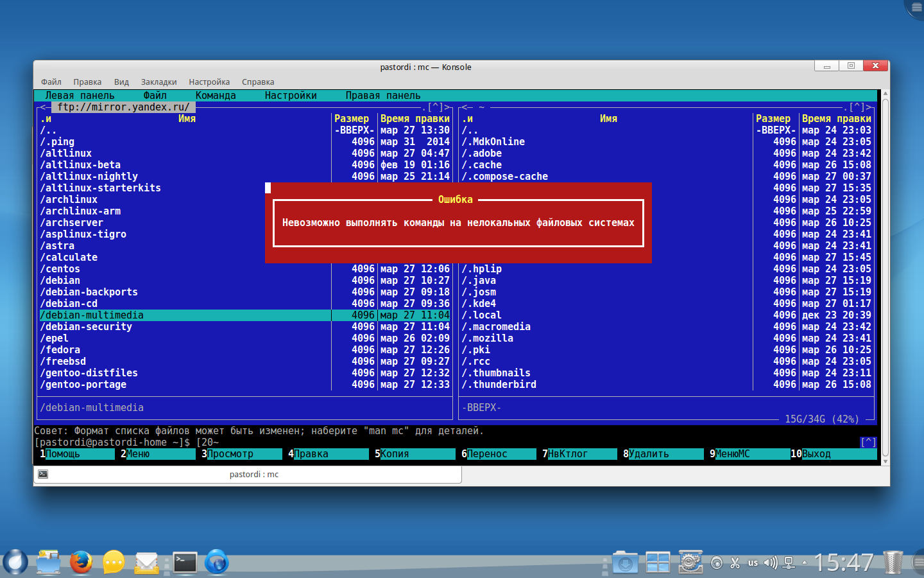The image size is (924, 578).
Task: Select the /debian-security directory entry
Action: [x=86, y=327]
